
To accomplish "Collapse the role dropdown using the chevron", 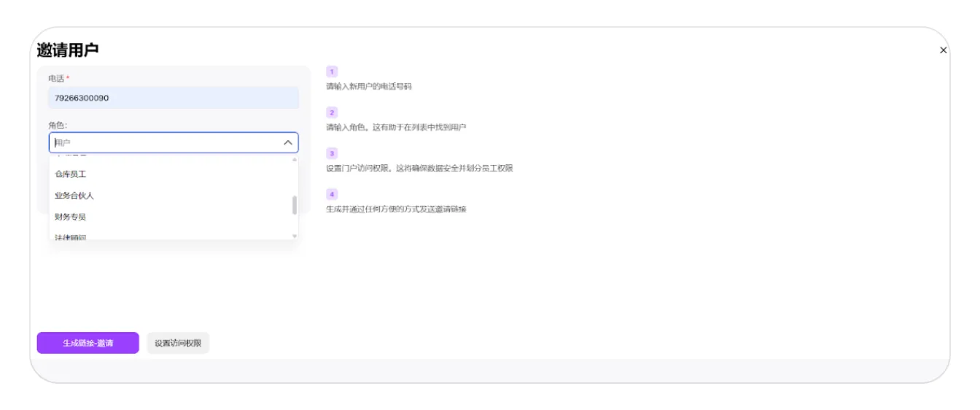I will click(288, 143).
